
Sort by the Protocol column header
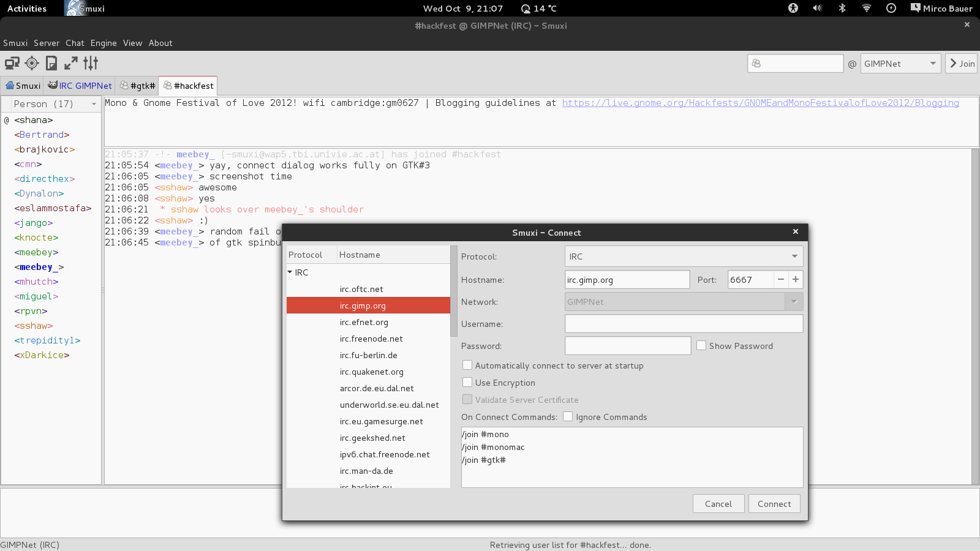click(x=312, y=255)
